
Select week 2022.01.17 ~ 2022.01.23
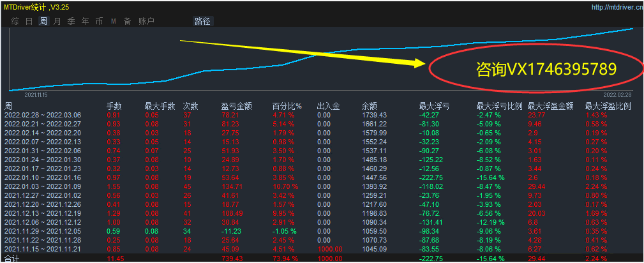click(44, 168)
